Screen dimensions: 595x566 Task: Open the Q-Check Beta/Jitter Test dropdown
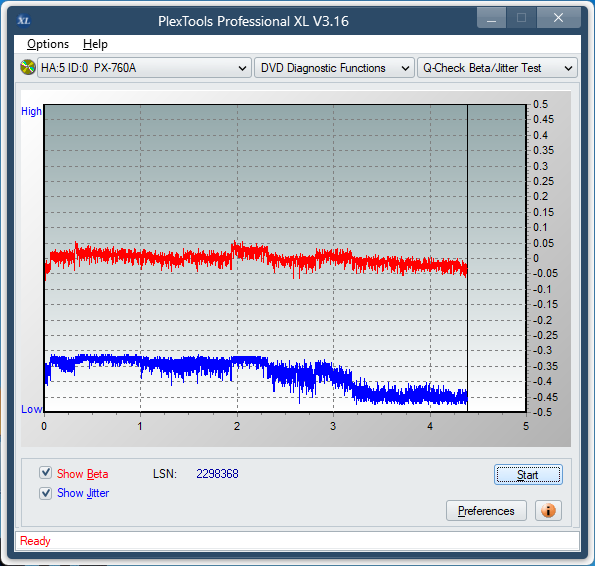pos(497,68)
